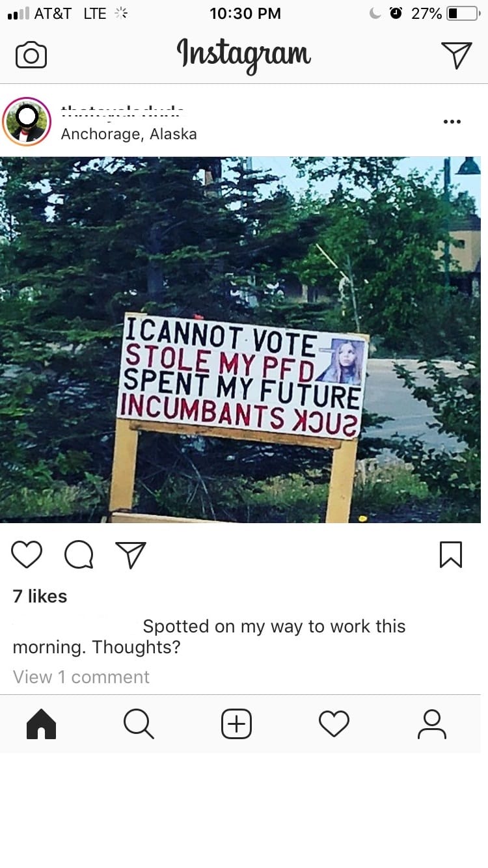The image size is (488, 868).
Task: Tap the poster's profile picture avatar
Action: (27, 122)
